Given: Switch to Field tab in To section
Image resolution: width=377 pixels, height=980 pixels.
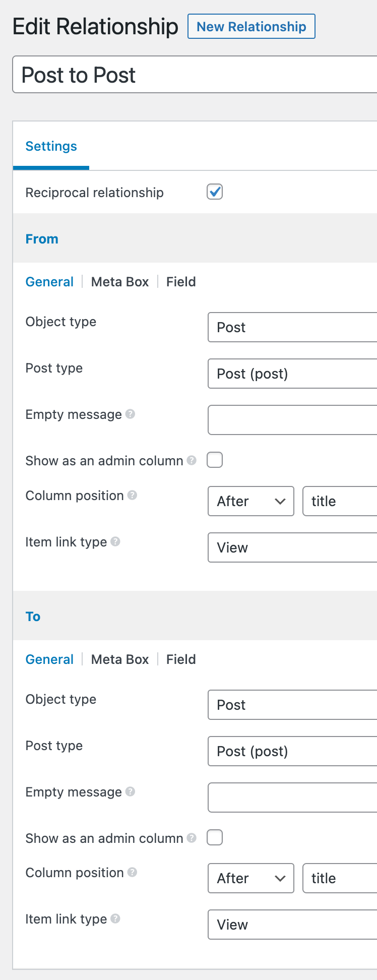Looking at the screenshot, I should tap(181, 659).
